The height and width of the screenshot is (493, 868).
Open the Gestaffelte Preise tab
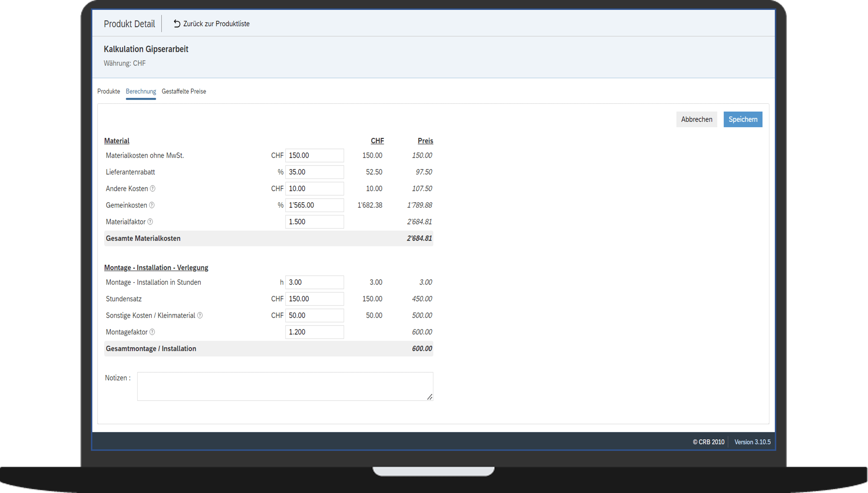(x=184, y=91)
